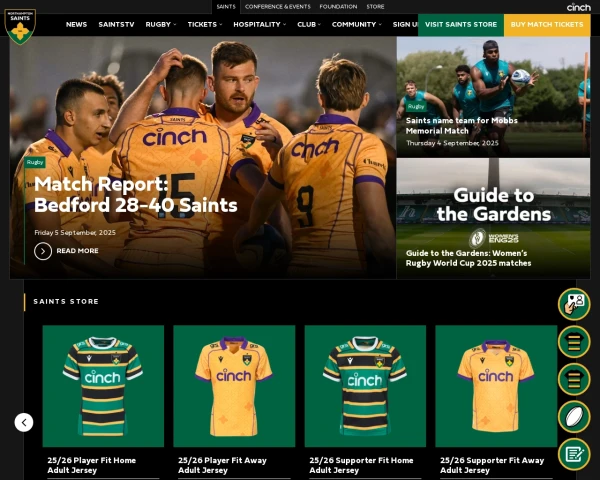Open the upper floating striped jersey icon
600x480 pixels.
[x=574, y=341]
